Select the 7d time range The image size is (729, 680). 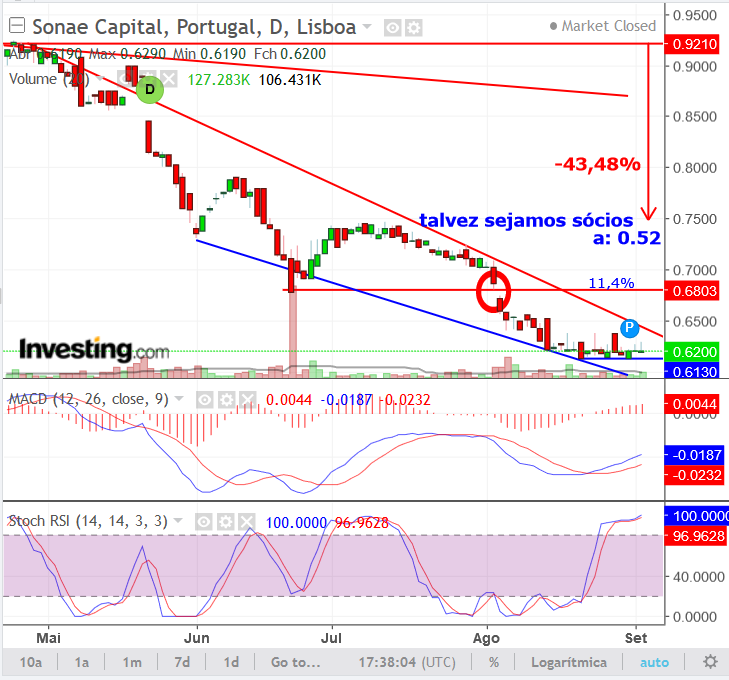coord(182,662)
